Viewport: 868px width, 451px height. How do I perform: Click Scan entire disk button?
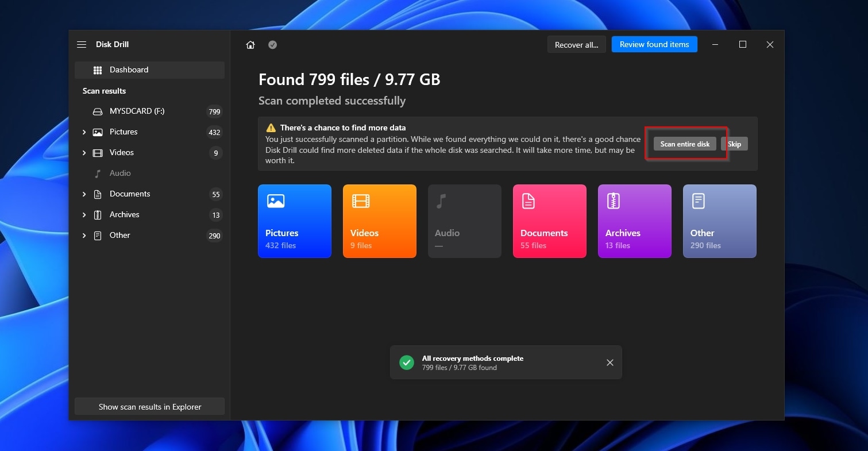point(685,144)
